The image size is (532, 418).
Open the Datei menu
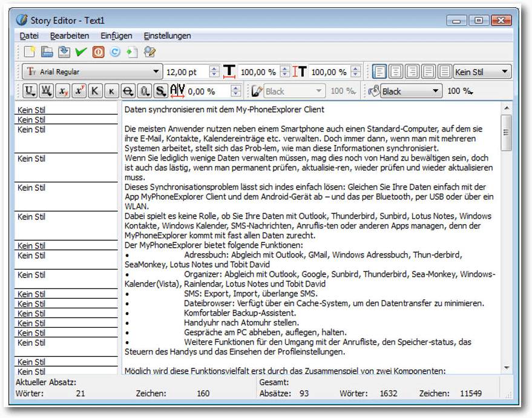[x=29, y=35]
